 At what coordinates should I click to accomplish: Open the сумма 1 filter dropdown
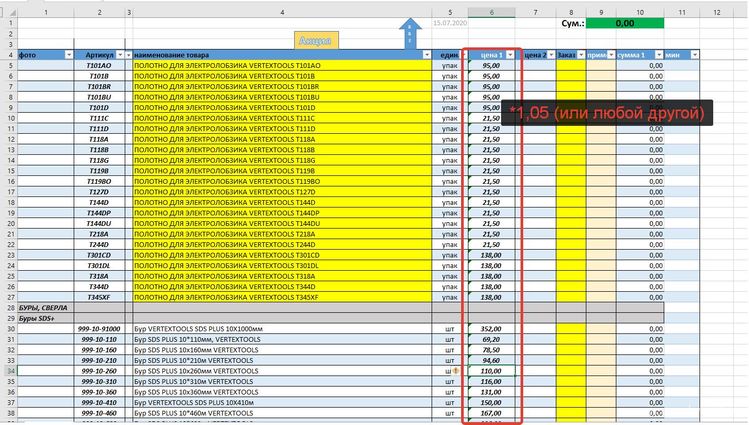tap(659, 55)
